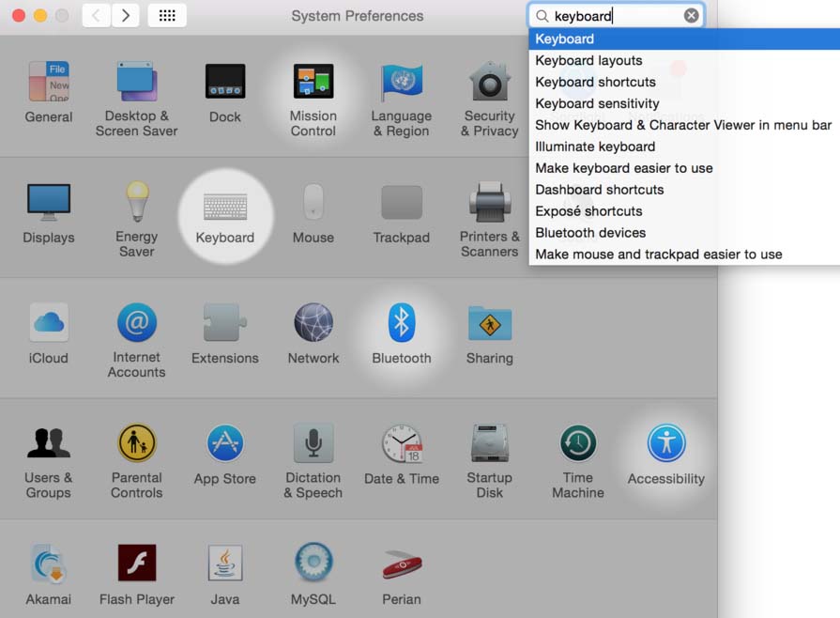The width and height of the screenshot is (840, 618).
Task: Open the Displays preference pane
Action: (x=48, y=213)
